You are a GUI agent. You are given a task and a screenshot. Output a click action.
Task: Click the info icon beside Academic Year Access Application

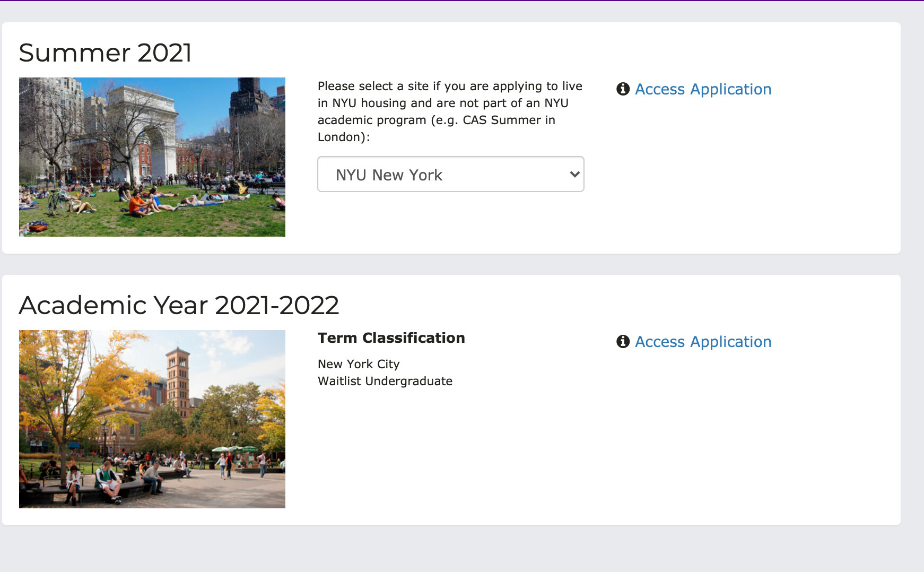tap(623, 342)
